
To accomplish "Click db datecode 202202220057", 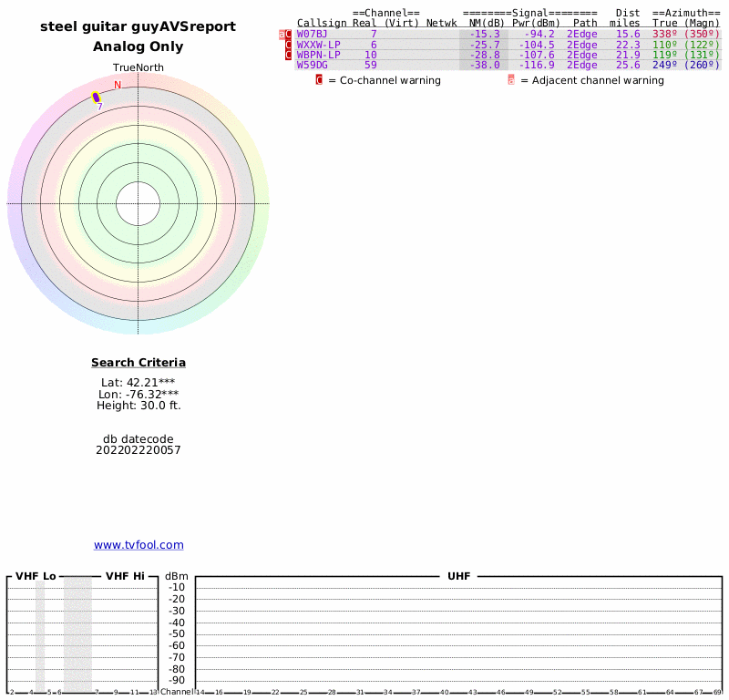I will (139, 445).
